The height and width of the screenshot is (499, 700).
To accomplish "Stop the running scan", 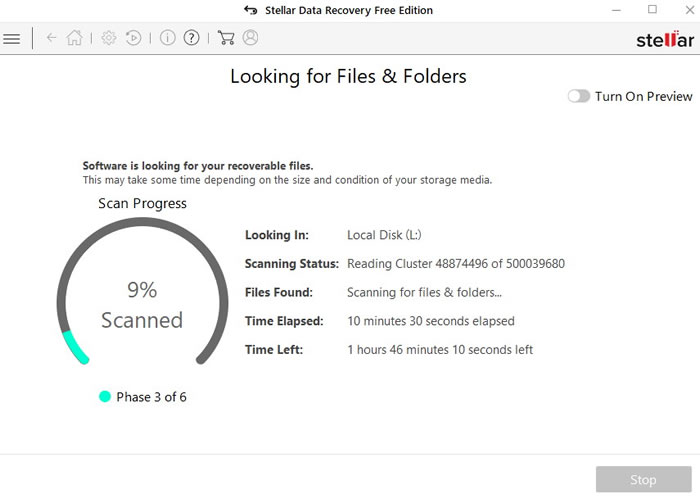I will click(643, 480).
